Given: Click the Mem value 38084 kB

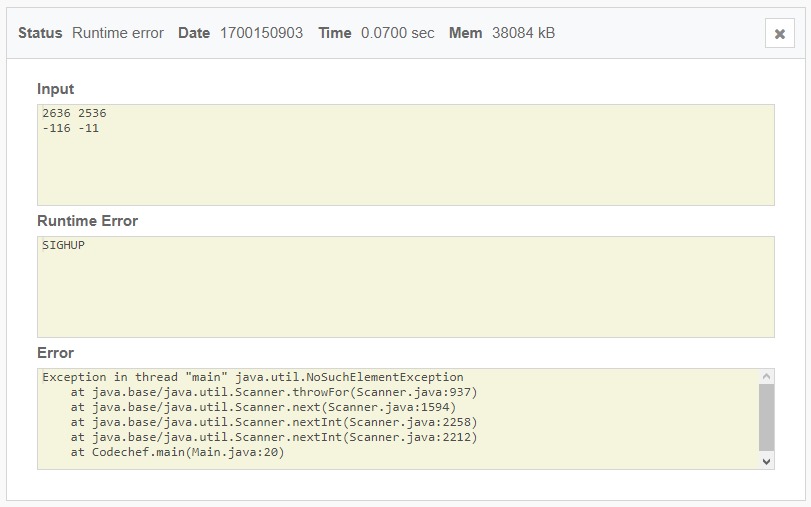Looking at the screenshot, I should [523, 33].
